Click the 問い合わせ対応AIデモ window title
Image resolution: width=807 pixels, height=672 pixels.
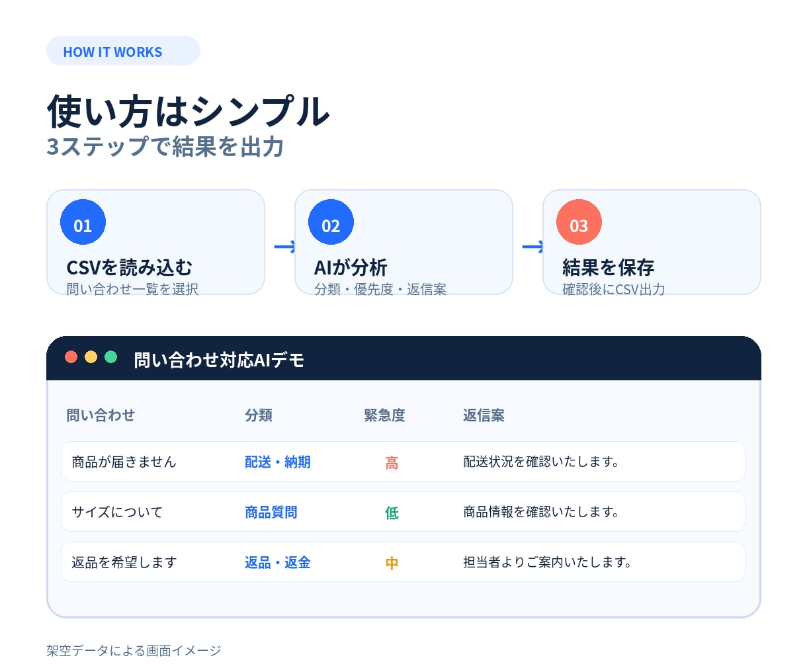point(219,360)
